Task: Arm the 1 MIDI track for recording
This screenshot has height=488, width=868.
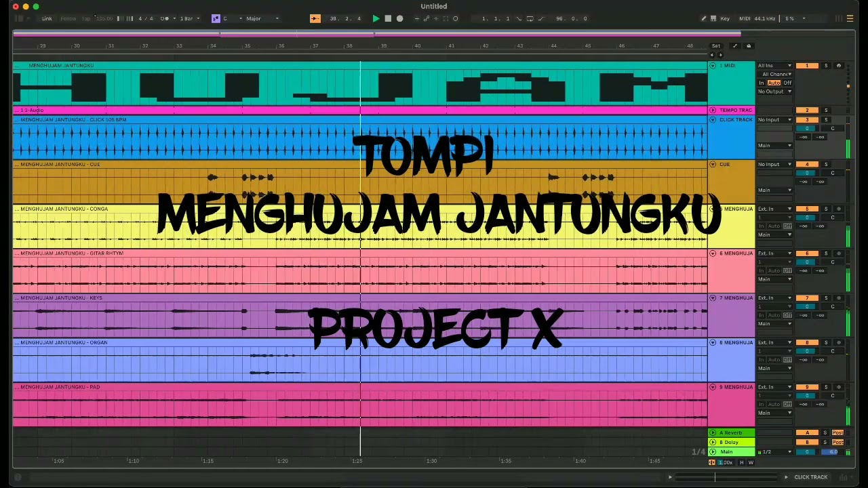Action: coord(839,66)
